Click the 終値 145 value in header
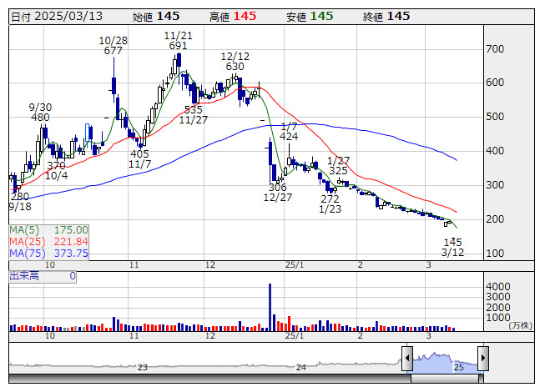 399,16
